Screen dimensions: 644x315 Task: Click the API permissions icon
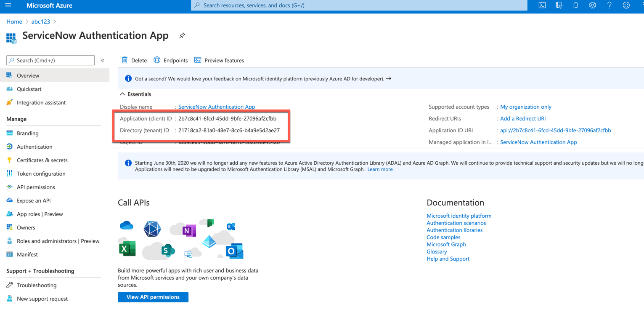click(x=9, y=187)
